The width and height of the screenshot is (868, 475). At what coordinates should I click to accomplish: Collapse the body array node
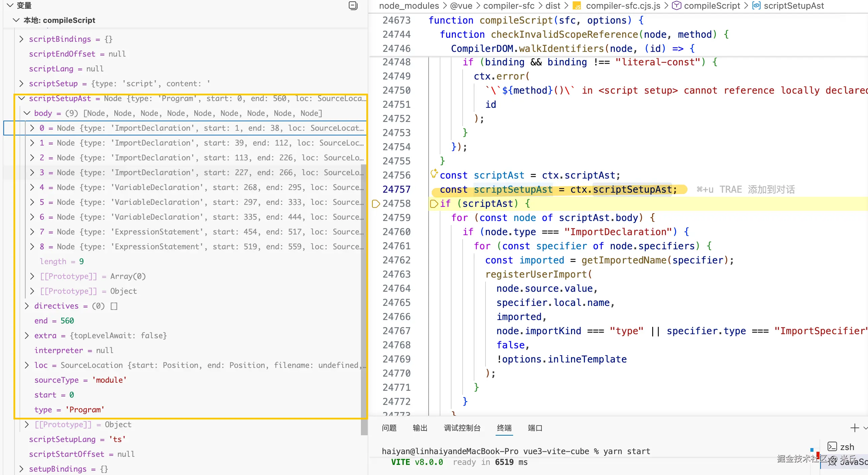tap(27, 113)
